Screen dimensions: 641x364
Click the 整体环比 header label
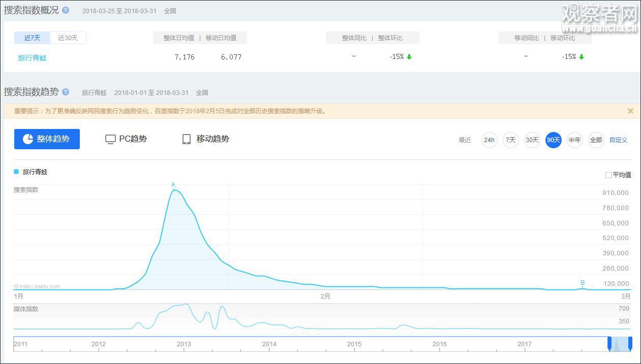pos(390,38)
